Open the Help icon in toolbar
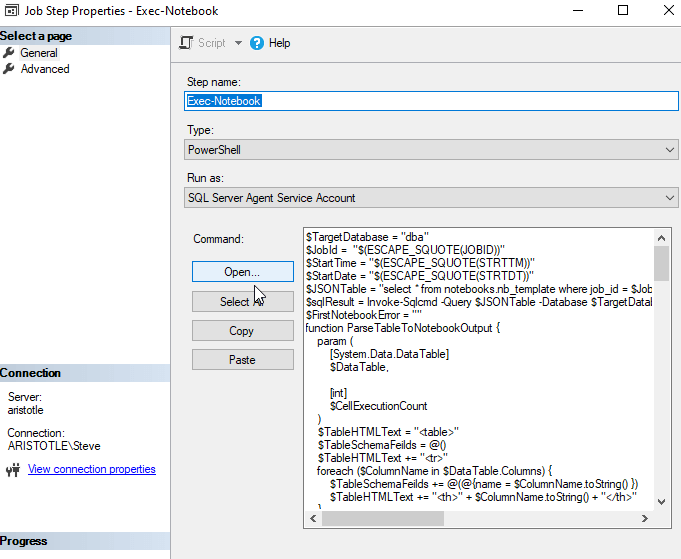The width and height of the screenshot is (681, 559). pos(257,43)
